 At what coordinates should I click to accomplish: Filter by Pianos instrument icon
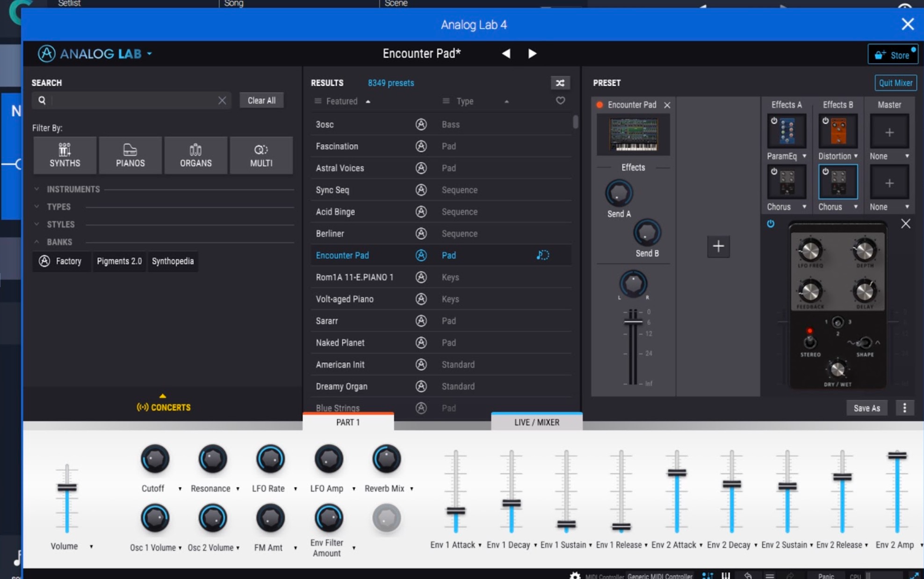[x=130, y=155]
